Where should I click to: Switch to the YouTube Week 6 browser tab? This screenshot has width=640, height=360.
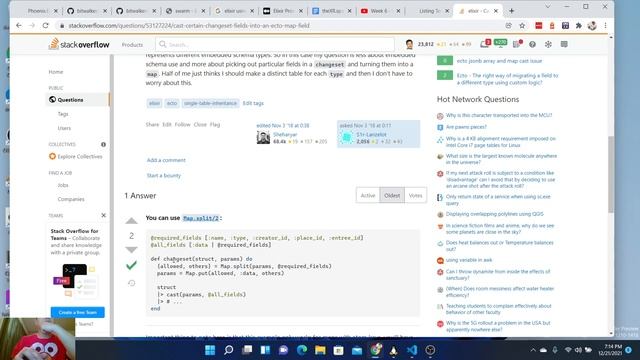[x=381, y=11]
